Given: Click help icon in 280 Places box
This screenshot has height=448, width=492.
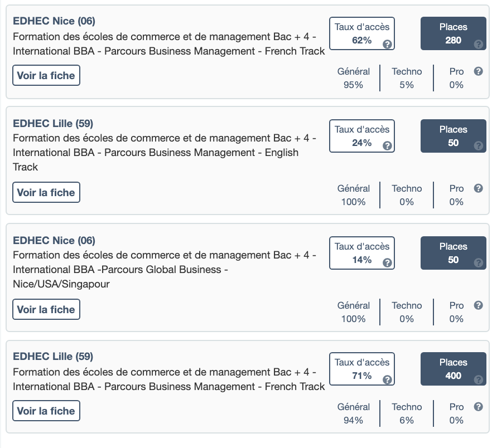Looking at the screenshot, I should coord(478,45).
